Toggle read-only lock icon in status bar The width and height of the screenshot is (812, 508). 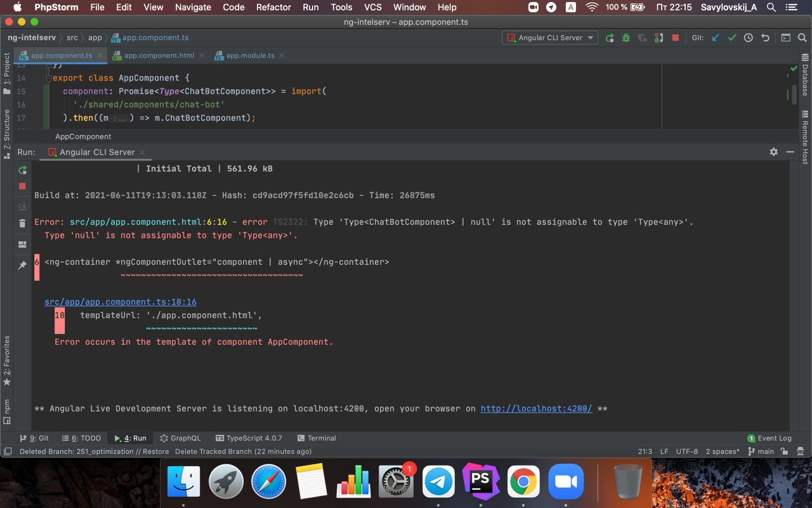click(x=785, y=451)
